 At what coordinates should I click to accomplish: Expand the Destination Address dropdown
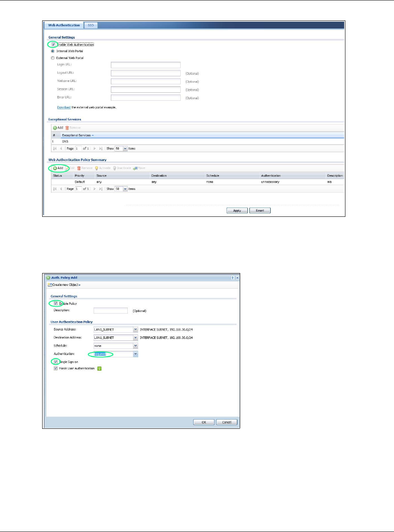135,338
